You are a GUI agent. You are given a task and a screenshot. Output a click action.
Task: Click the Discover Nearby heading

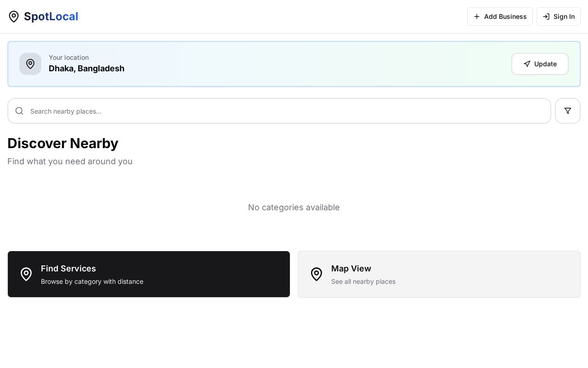(x=63, y=143)
